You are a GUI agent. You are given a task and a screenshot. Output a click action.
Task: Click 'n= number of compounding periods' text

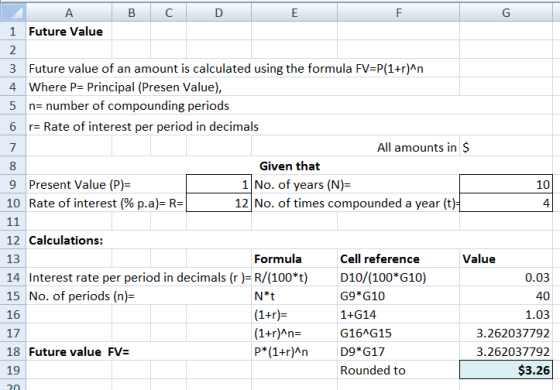pos(129,106)
